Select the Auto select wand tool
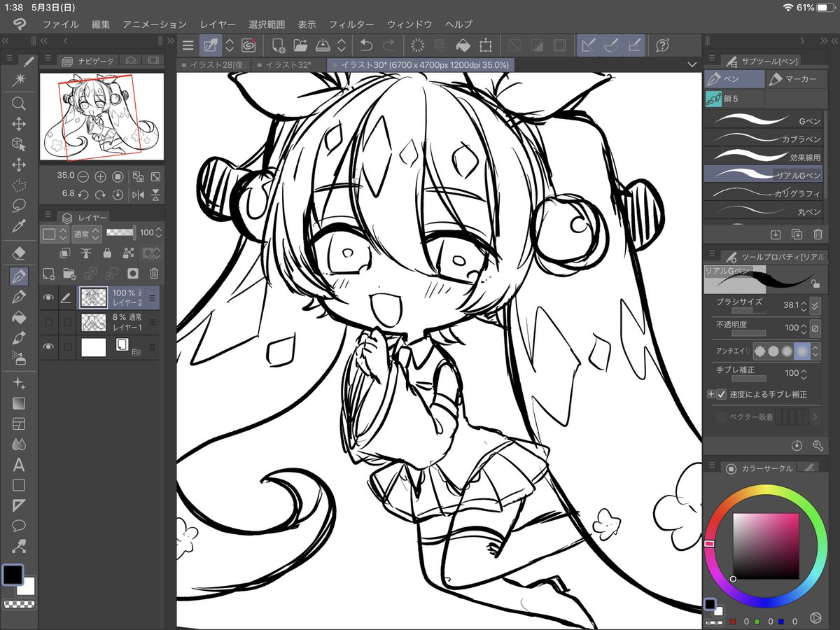Image resolution: width=840 pixels, height=630 pixels. pyautogui.click(x=19, y=80)
